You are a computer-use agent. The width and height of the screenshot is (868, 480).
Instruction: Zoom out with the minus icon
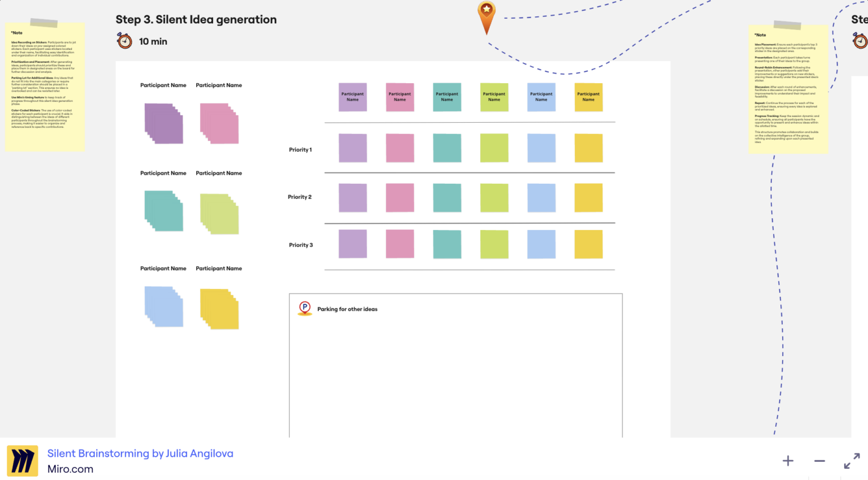(x=819, y=461)
